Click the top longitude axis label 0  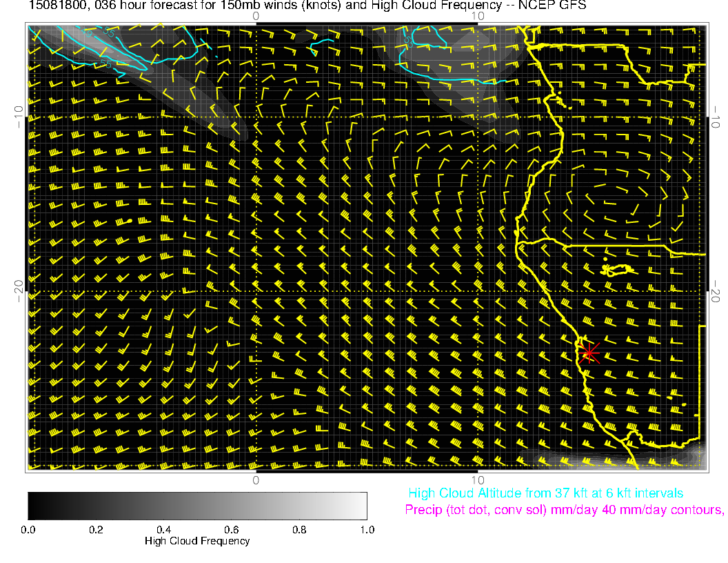pos(256,15)
